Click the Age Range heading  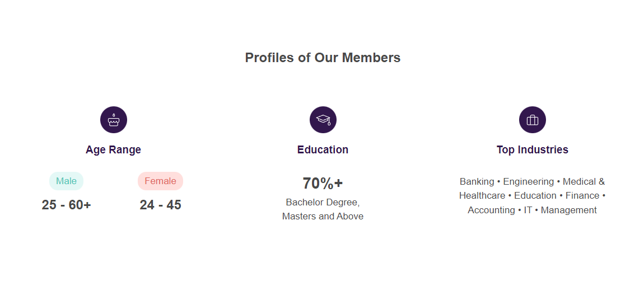click(113, 149)
